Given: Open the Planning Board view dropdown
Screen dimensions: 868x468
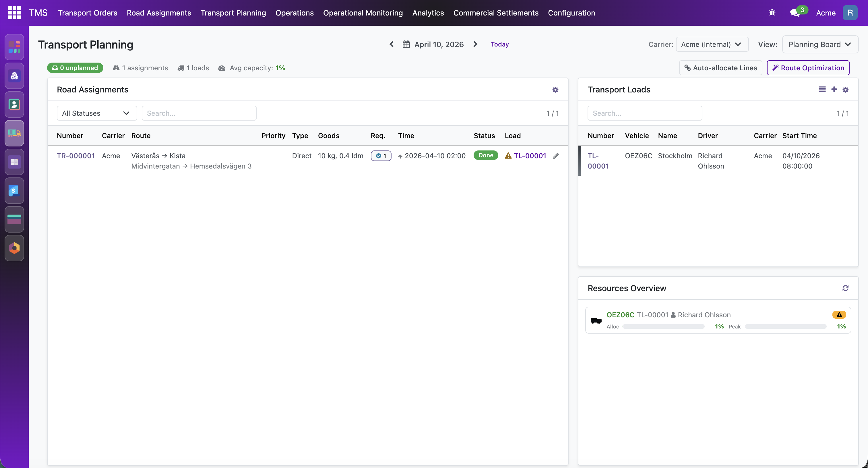Looking at the screenshot, I should click(819, 45).
